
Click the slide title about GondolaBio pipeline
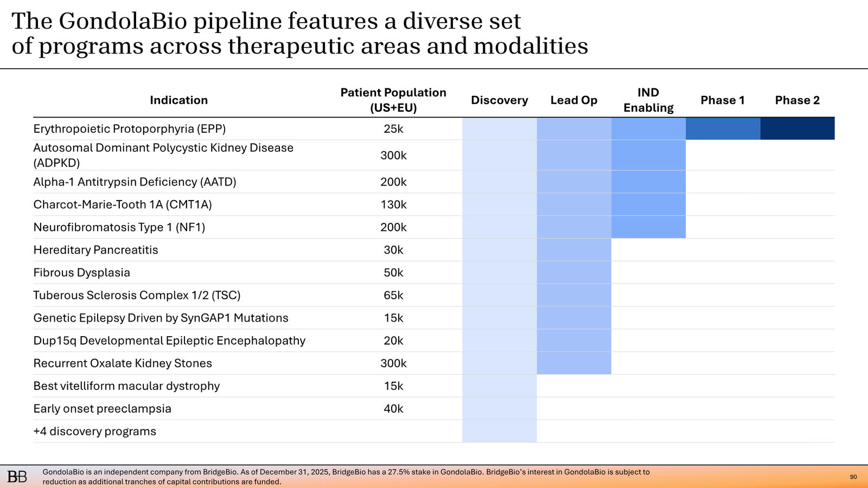[x=300, y=34]
